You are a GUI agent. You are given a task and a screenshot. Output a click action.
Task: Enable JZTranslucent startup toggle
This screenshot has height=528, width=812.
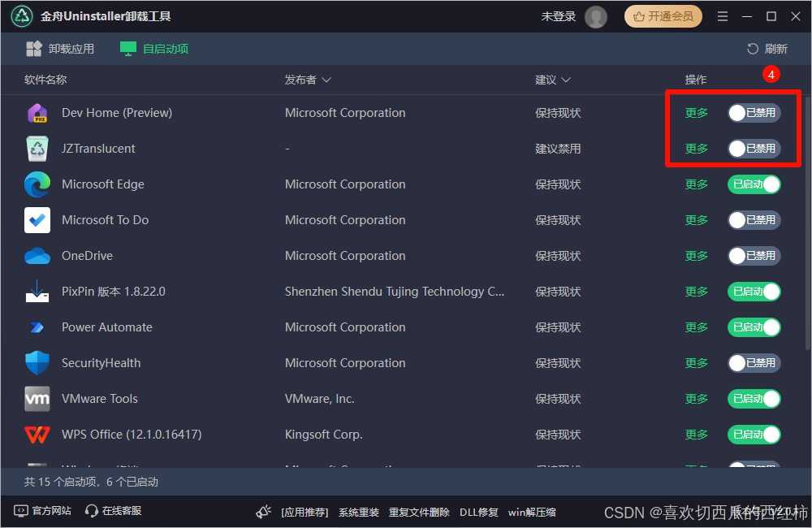pos(754,148)
